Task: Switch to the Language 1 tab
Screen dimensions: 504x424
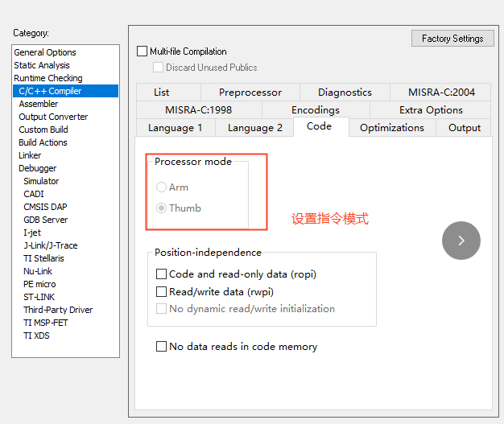Action: 175,127
